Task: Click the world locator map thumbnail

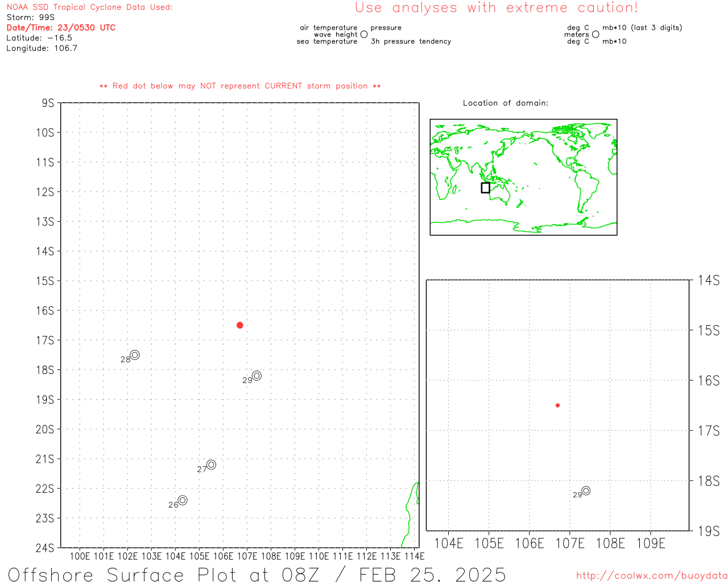Action: coord(523,177)
